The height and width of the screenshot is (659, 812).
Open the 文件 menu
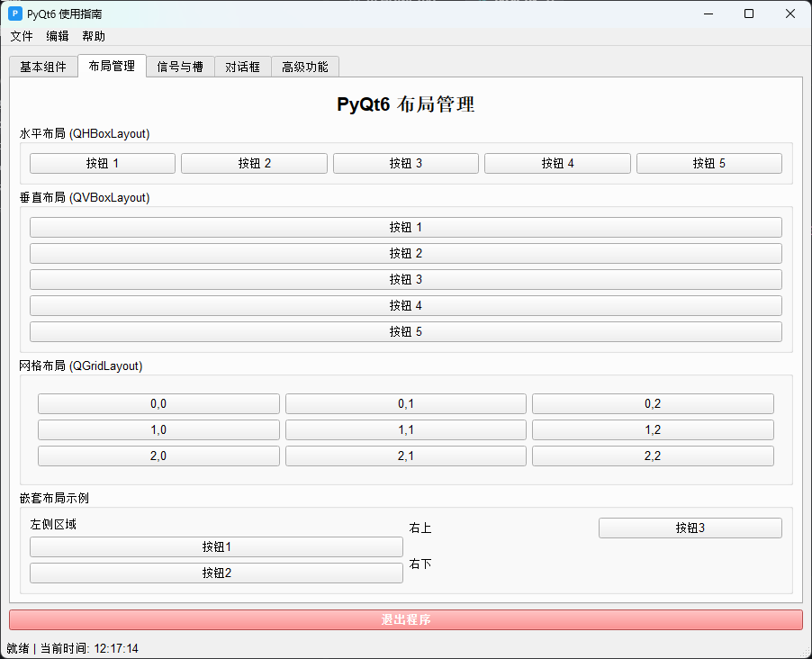(x=21, y=36)
